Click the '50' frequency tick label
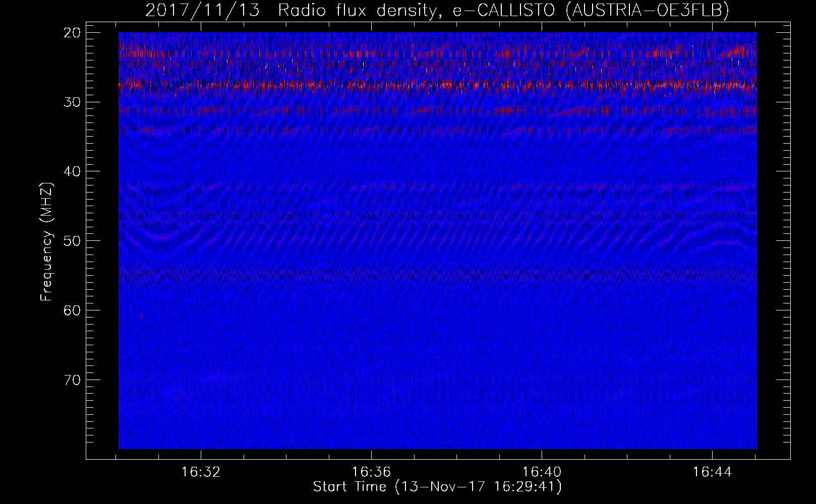Viewport: 816px width, 504px height. [x=73, y=241]
